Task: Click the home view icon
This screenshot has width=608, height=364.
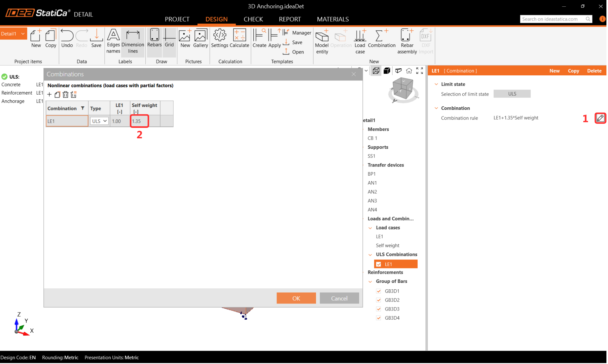Action: point(409,71)
